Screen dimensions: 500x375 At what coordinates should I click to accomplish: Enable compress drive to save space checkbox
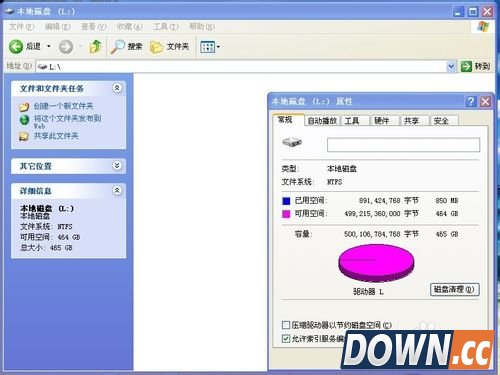[286, 325]
